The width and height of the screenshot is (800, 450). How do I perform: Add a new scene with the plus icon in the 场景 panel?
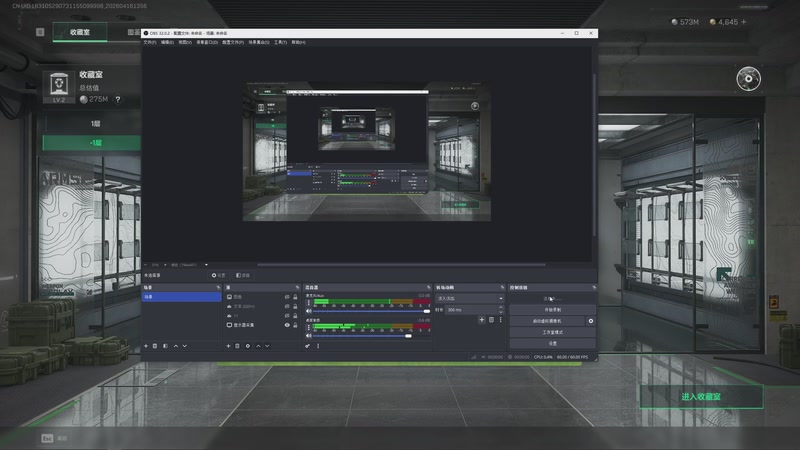point(146,346)
